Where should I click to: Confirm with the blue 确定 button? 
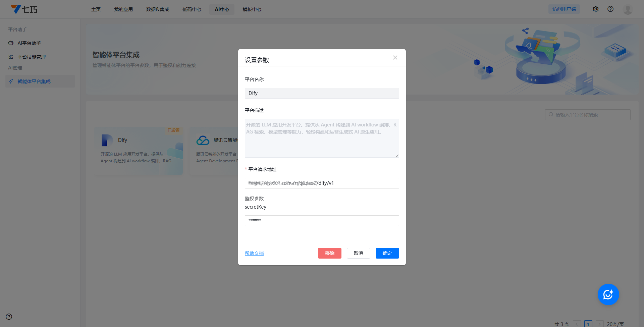[x=387, y=253]
